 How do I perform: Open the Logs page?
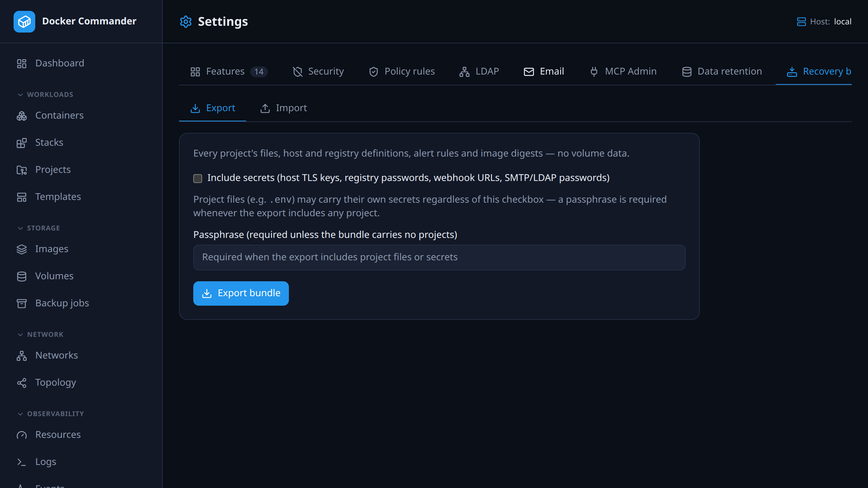point(81,462)
